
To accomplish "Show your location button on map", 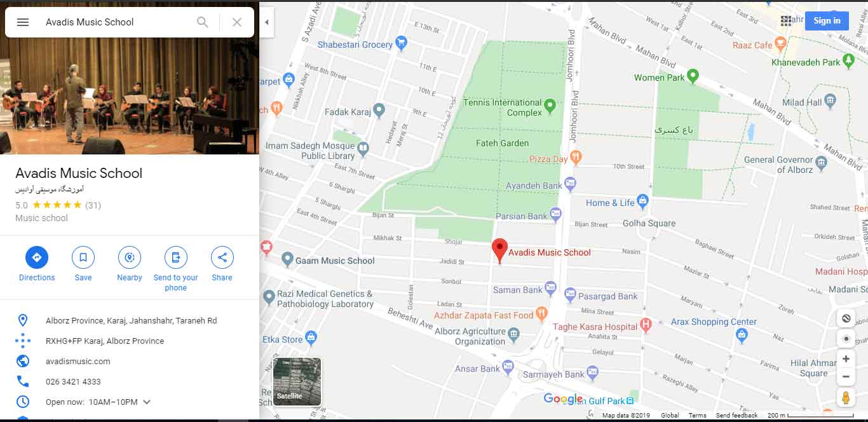I will pos(846,338).
